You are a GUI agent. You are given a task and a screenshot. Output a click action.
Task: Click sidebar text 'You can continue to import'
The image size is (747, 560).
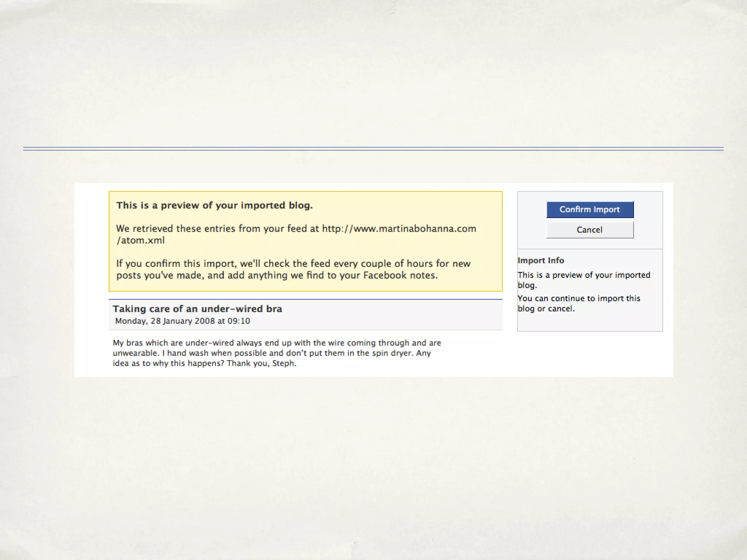[578, 299]
